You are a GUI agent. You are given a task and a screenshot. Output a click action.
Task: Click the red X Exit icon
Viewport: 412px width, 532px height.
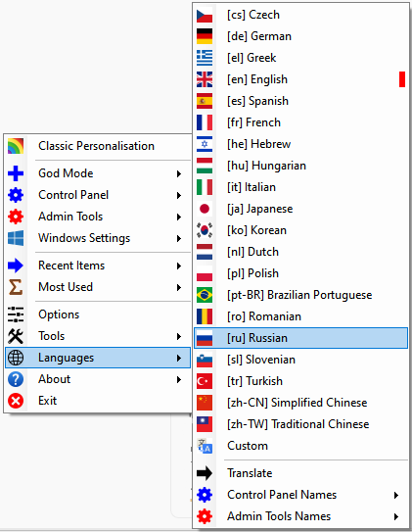(x=16, y=401)
